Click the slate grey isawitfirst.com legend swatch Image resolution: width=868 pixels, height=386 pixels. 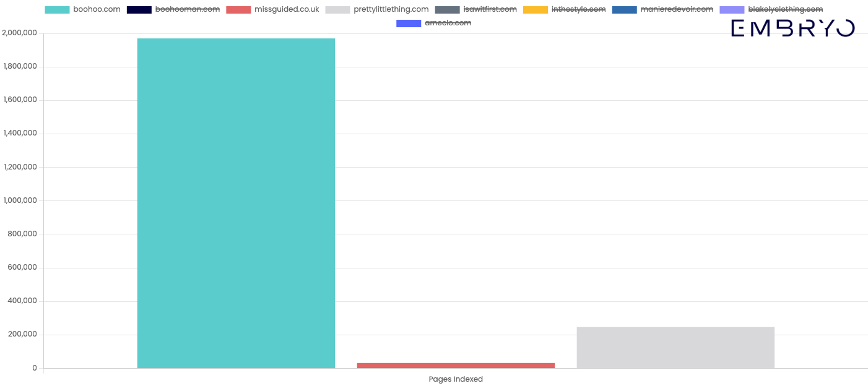pyautogui.click(x=447, y=10)
